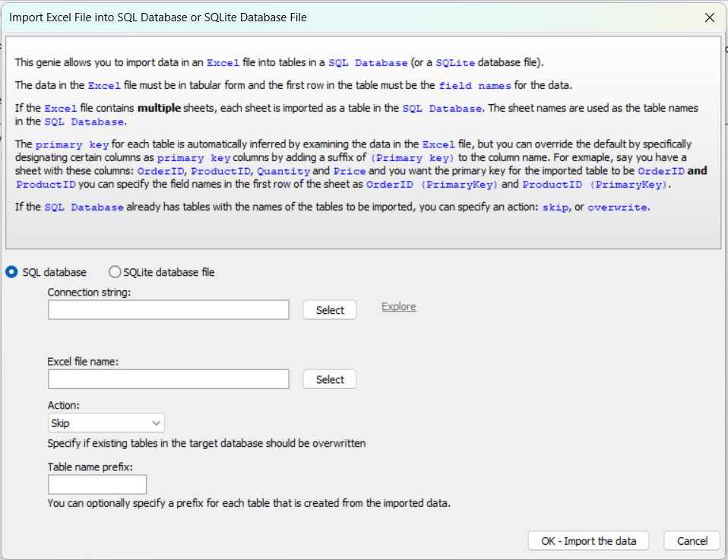Click Select next to Excel file name
The height and width of the screenshot is (560, 728).
pyautogui.click(x=330, y=379)
